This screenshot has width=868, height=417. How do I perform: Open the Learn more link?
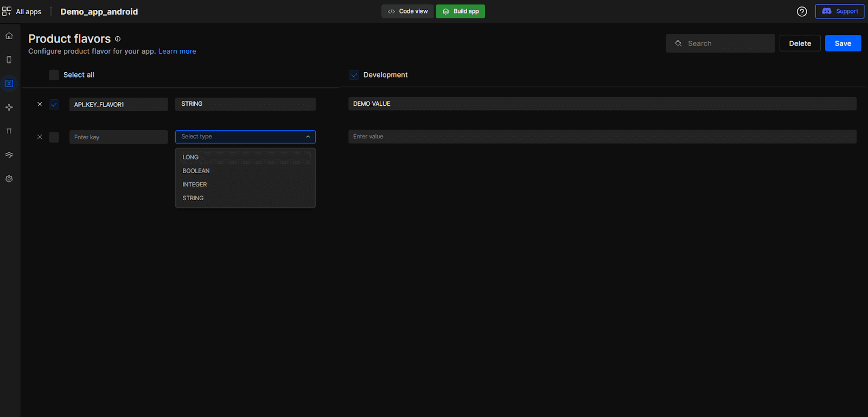pyautogui.click(x=177, y=52)
